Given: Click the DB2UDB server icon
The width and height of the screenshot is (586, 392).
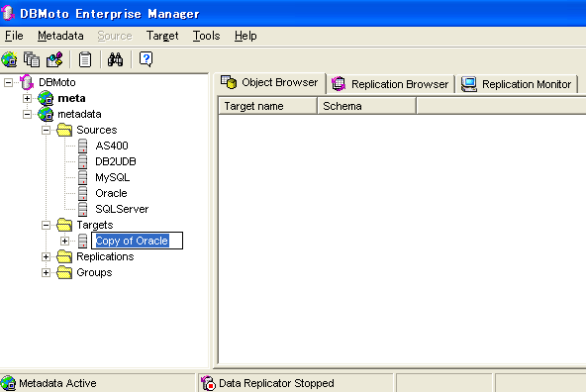Looking at the screenshot, I should click(83, 161).
